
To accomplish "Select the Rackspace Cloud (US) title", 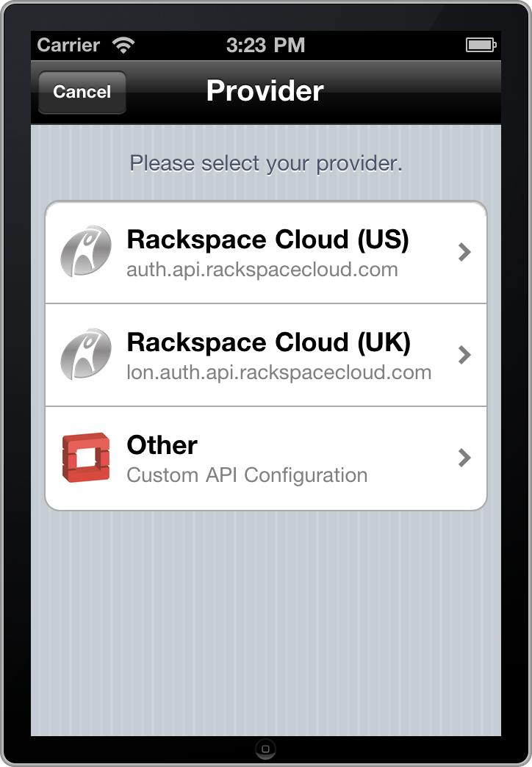I will click(x=267, y=240).
